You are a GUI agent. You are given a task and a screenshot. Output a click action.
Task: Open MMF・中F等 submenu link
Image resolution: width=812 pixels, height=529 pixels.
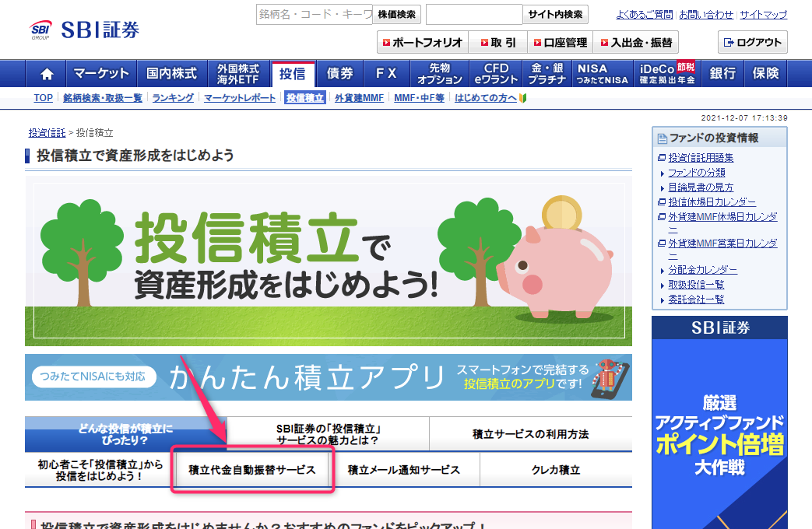419,98
